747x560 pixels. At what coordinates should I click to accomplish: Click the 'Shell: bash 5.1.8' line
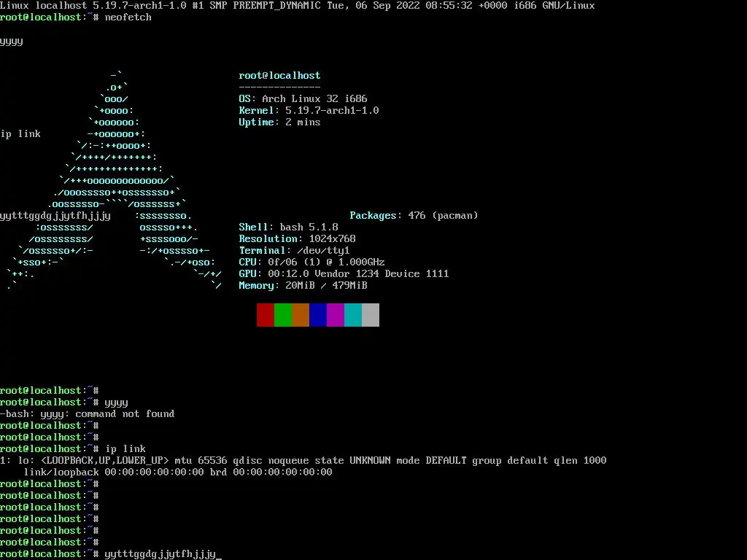click(288, 227)
